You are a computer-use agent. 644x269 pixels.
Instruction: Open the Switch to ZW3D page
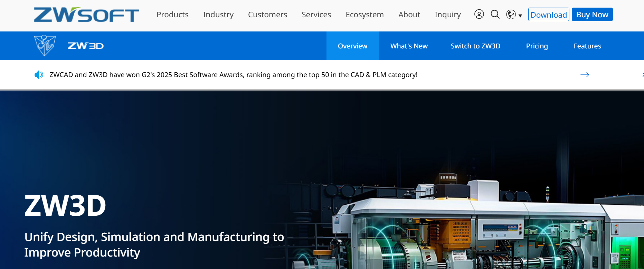click(x=475, y=46)
